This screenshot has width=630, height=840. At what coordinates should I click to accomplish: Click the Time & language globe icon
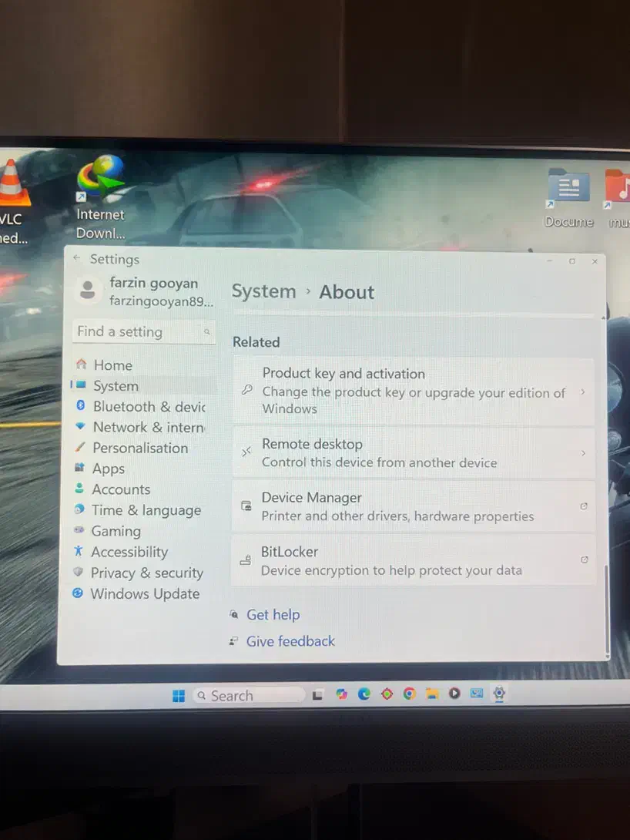point(79,509)
